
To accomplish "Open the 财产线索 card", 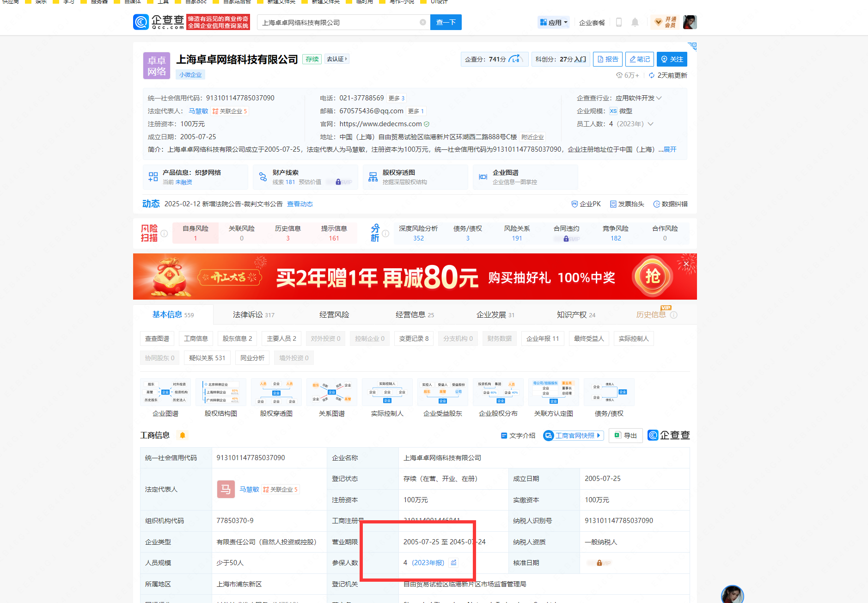I will click(x=306, y=177).
